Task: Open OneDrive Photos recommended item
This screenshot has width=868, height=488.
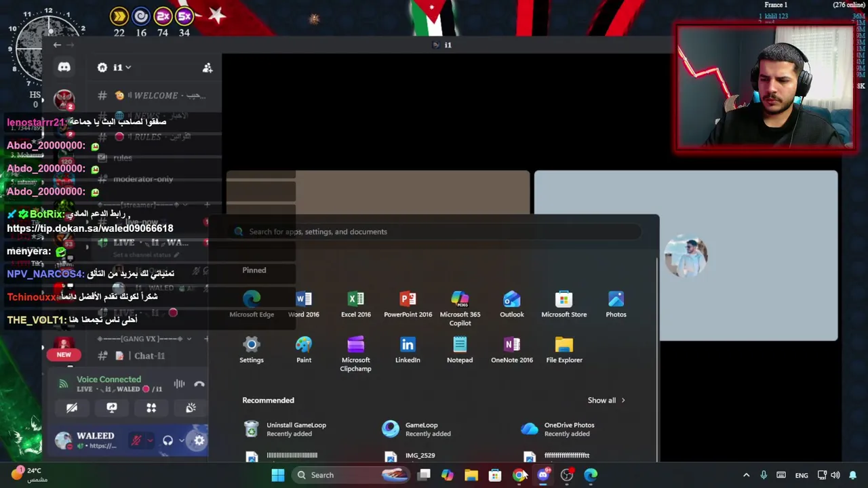Action: 558,429
